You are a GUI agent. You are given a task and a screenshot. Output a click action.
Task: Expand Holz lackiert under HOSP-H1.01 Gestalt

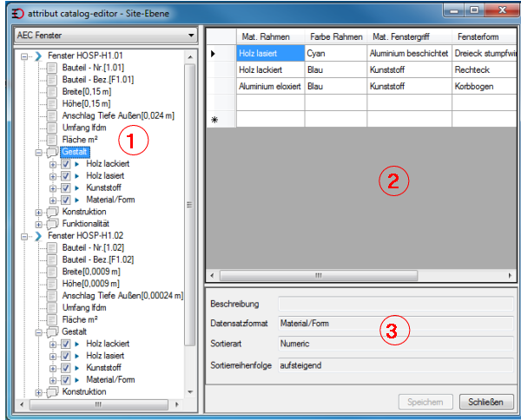[53, 165]
